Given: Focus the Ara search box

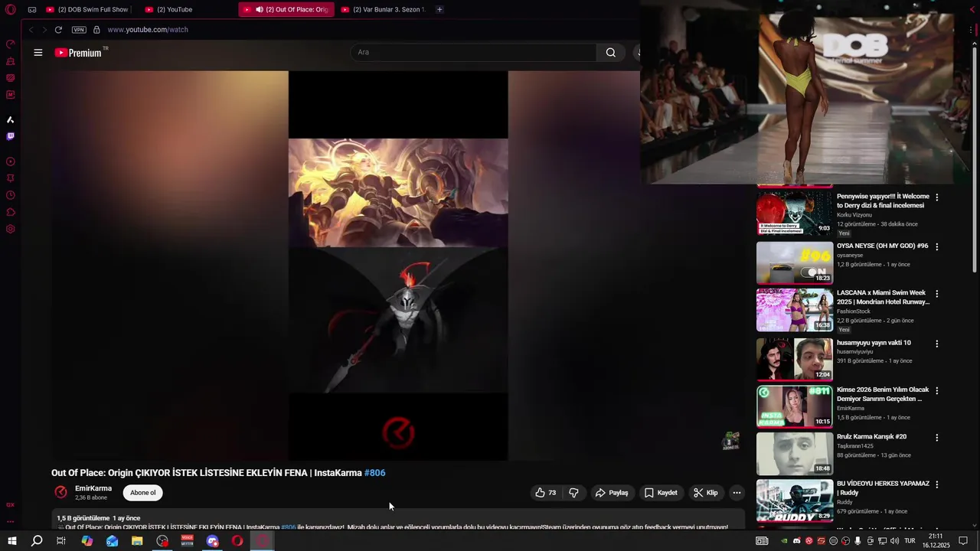Looking at the screenshot, I should click(473, 52).
